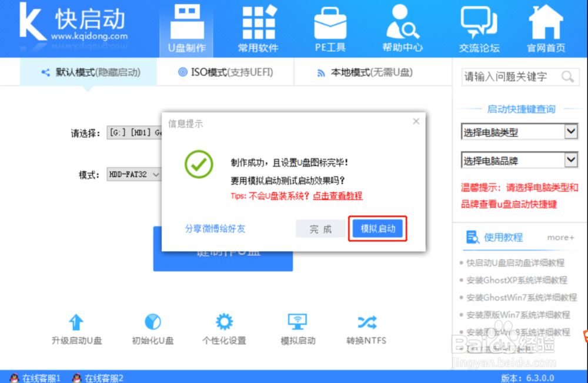Go to the 官网首页 homepage
Screen dimensions: 588x383
tap(546, 28)
